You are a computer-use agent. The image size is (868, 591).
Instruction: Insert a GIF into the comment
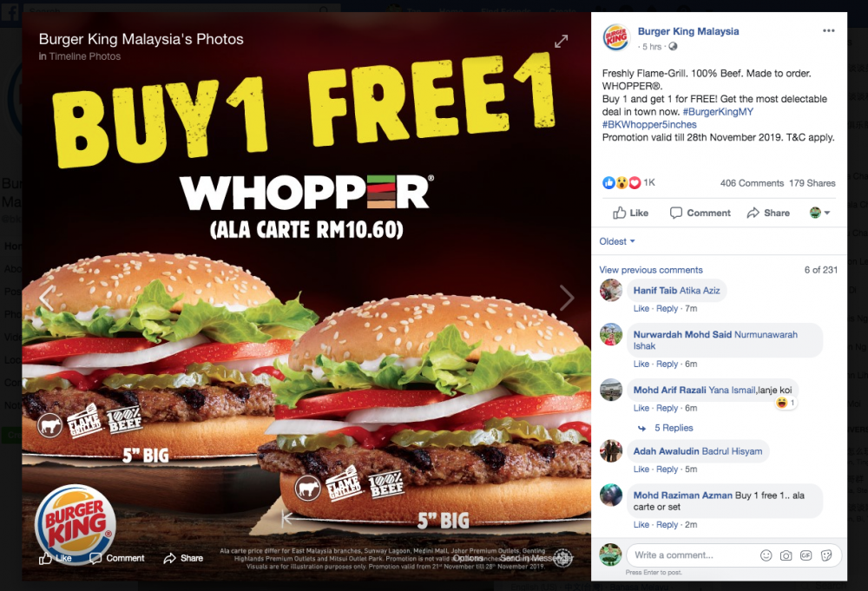pyautogui.click(x=806, y=555)
